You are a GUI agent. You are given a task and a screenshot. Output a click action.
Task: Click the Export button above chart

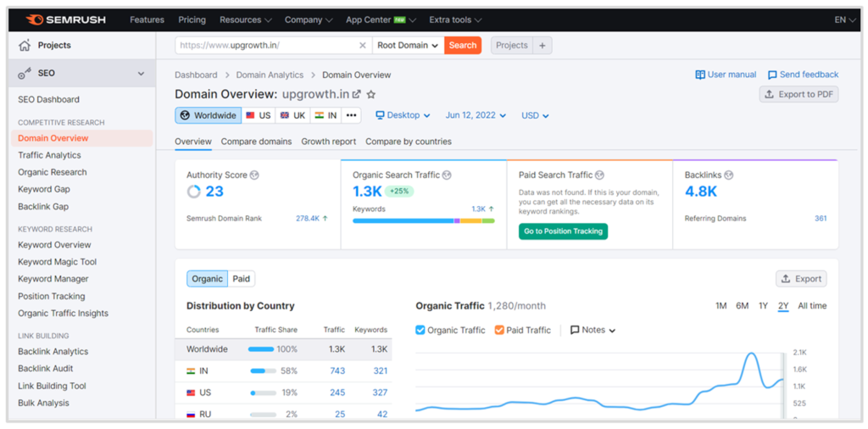(801, 279)
